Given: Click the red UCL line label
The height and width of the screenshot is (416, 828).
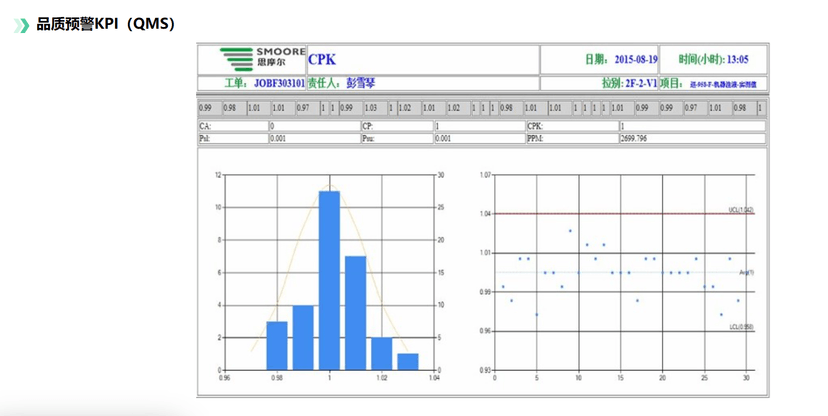Looking at the screenshot, I should [740, 210].
